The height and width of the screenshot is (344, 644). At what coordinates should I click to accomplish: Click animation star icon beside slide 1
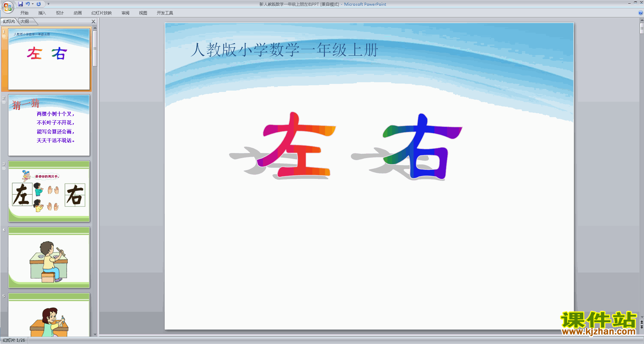point(4,36)
